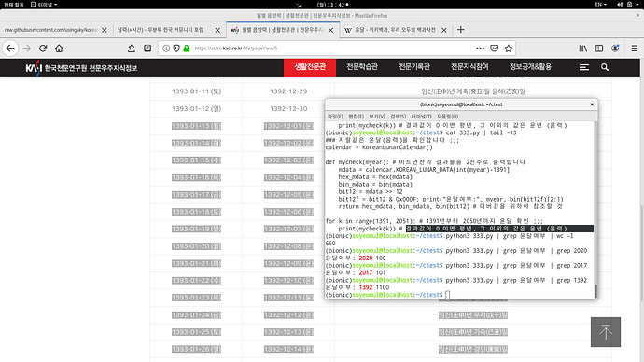Open a new tab with plus button

point(461,30)
